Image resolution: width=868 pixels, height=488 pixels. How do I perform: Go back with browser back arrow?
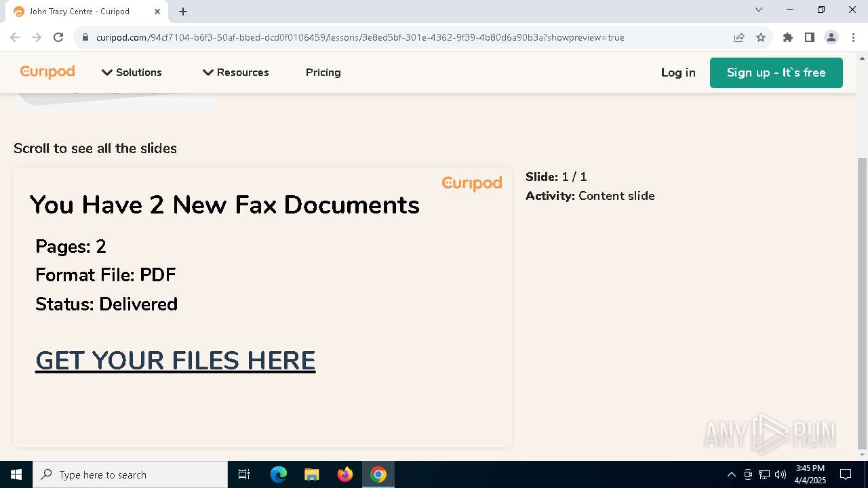(x=15, y=37)
